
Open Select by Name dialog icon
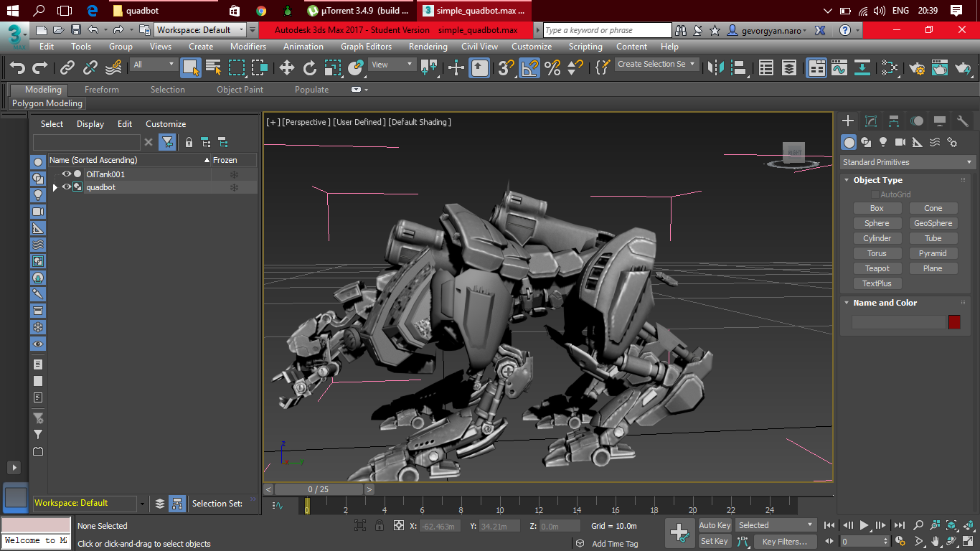coord(214,67)
